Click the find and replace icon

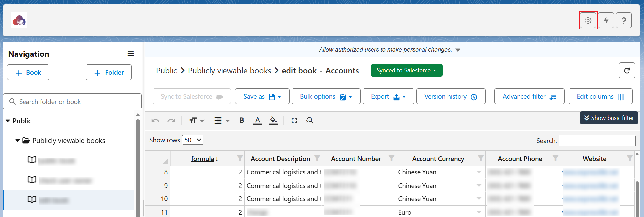(x=310, y=121)
